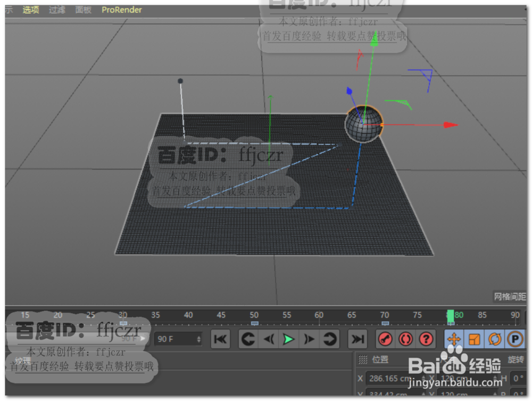Image resolution: width=532 pixels, height=401 pixels.
Task: Click the red plane-constraint handle above the sphere
Action: pyautogui.click(x=360, y=59)
